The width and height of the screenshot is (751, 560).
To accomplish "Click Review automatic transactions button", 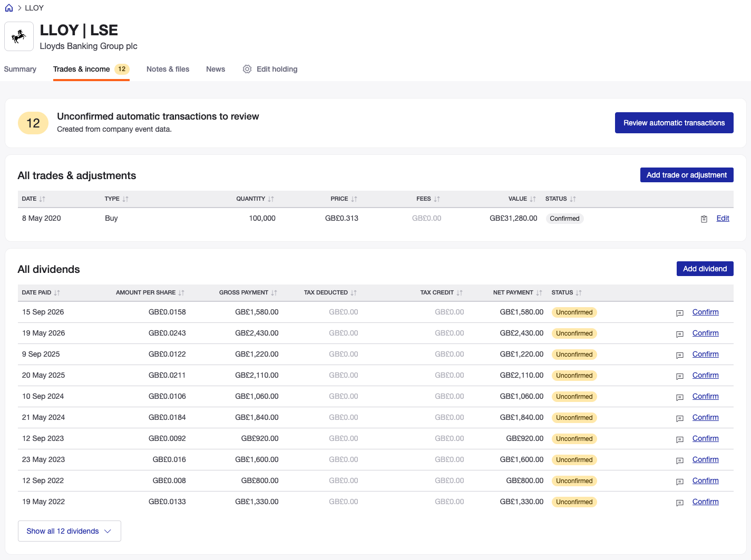I will click(674, 123).
